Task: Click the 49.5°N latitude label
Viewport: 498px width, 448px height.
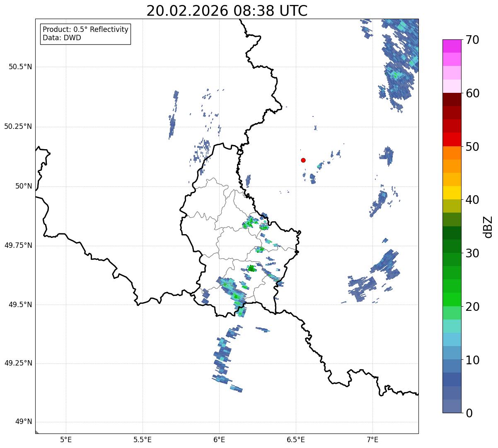Action: click(x=20, y=305)
